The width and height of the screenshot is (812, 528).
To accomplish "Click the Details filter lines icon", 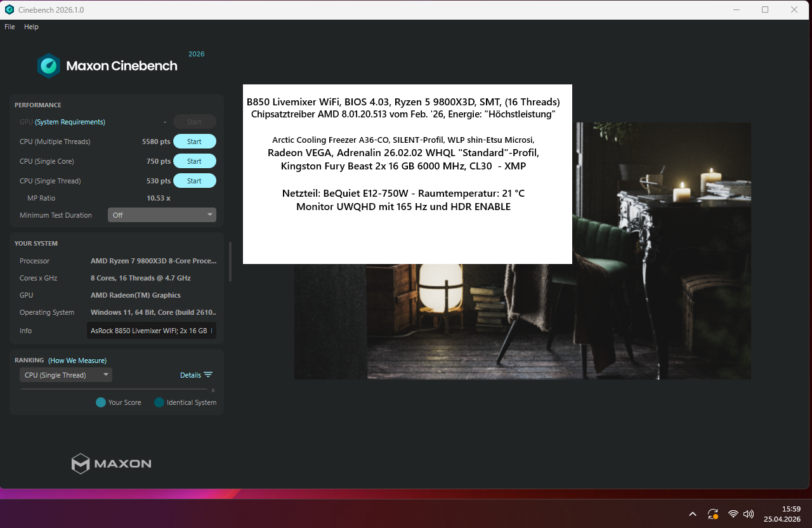I will pyautogui.click(x=208, y=374).
